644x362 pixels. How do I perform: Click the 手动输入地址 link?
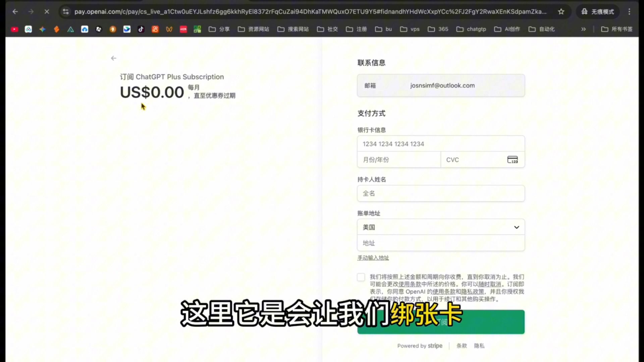pos(373,258)
